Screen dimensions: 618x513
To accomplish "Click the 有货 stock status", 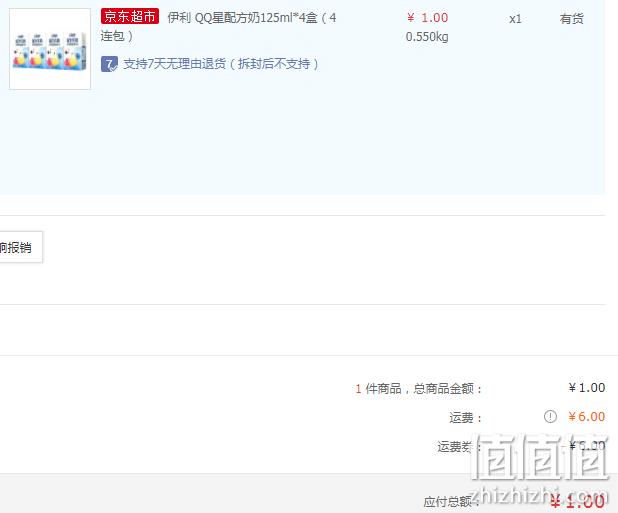I will click(571, 19).
